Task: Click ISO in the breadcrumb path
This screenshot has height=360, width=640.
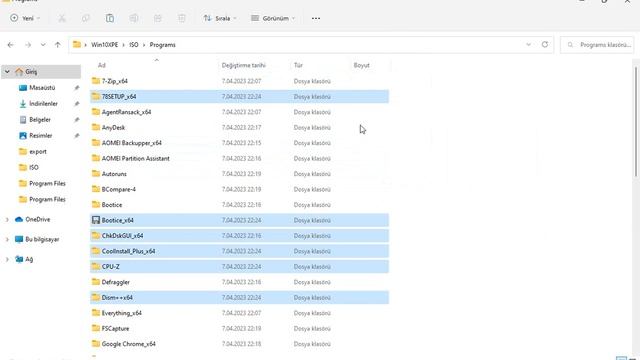Action: tap(134, 45)
